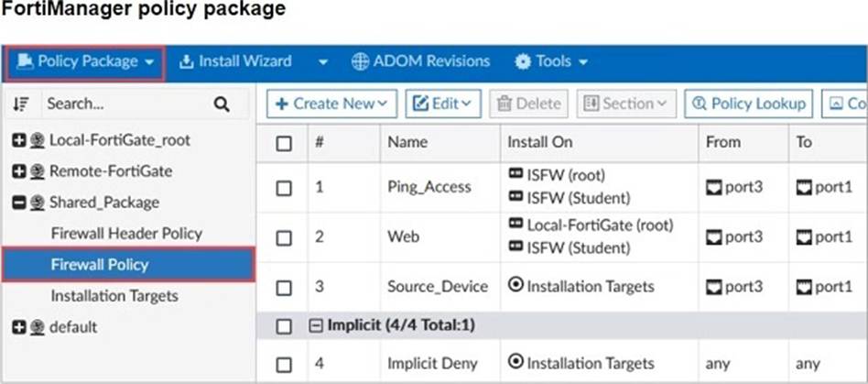Click the magnifier search icon

[222, 104]
